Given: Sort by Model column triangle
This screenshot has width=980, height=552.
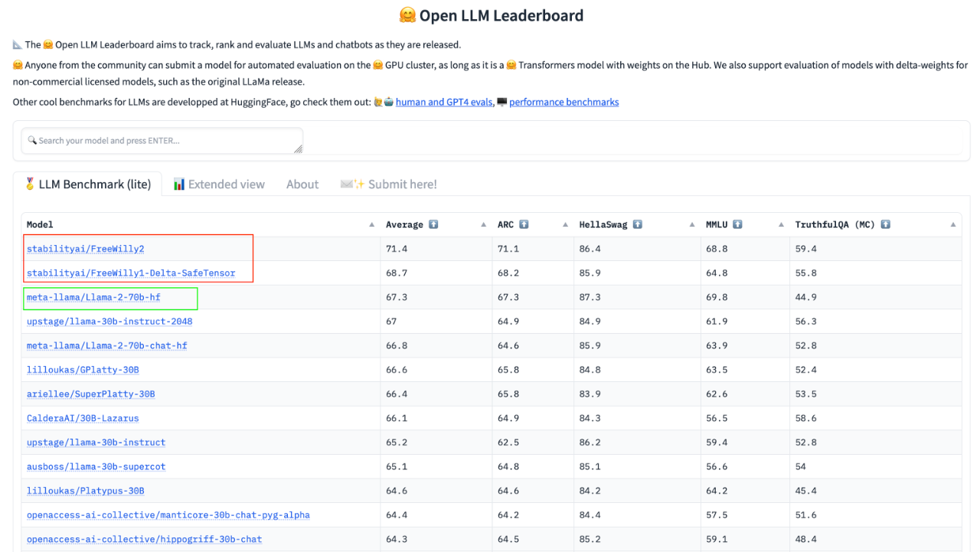Looking at the screenshot, I should (372, 225).
